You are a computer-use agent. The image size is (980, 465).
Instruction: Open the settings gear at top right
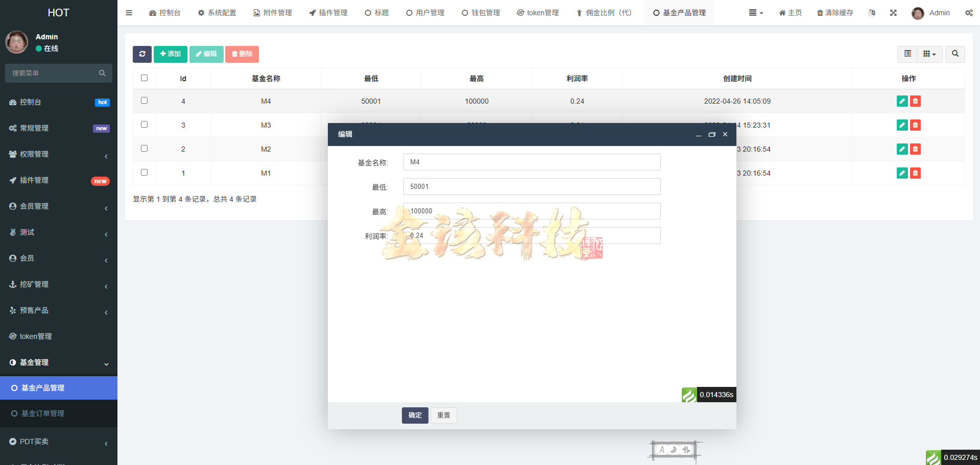(969, 13)
